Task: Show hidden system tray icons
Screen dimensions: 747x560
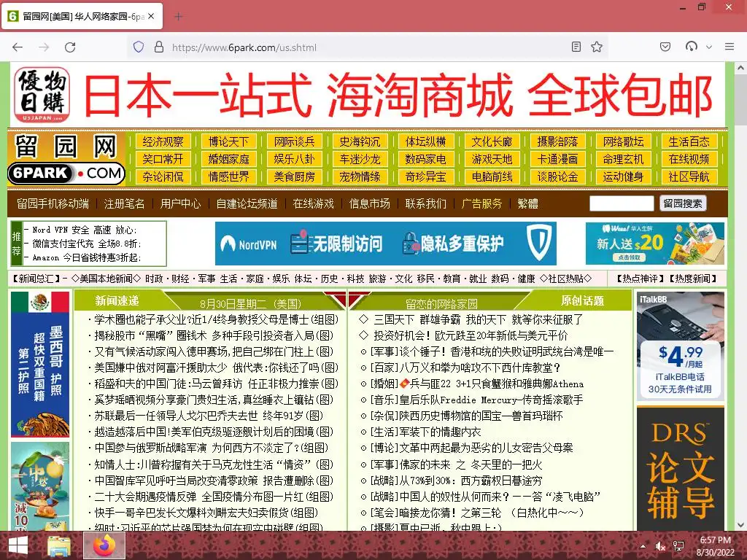Action: point(643,546)
